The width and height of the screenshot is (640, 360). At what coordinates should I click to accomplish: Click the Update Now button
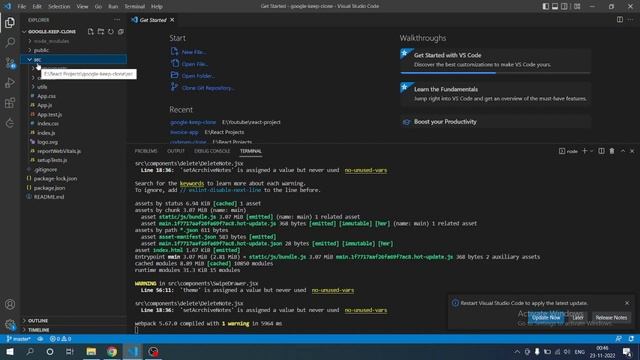pyautogui.click(x=546, y=318)
